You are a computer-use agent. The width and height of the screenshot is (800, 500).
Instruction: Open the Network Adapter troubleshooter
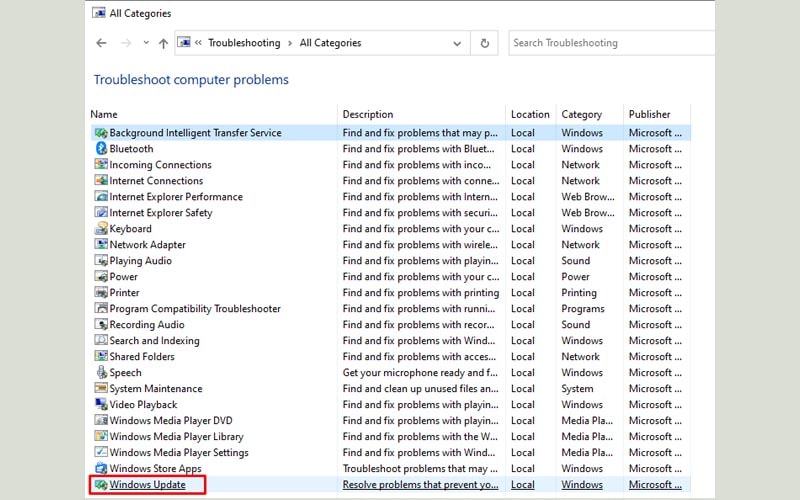147,244
